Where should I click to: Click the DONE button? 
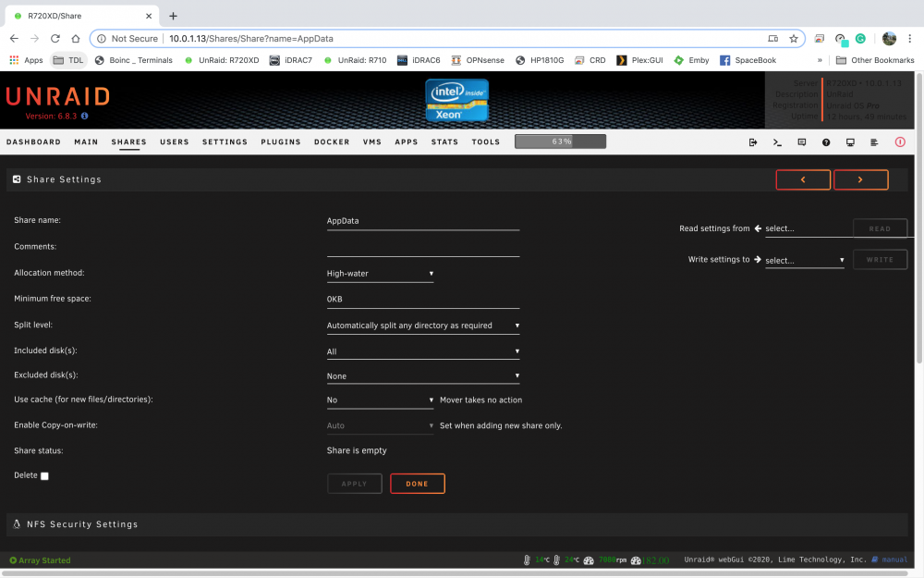pos(418,484)
